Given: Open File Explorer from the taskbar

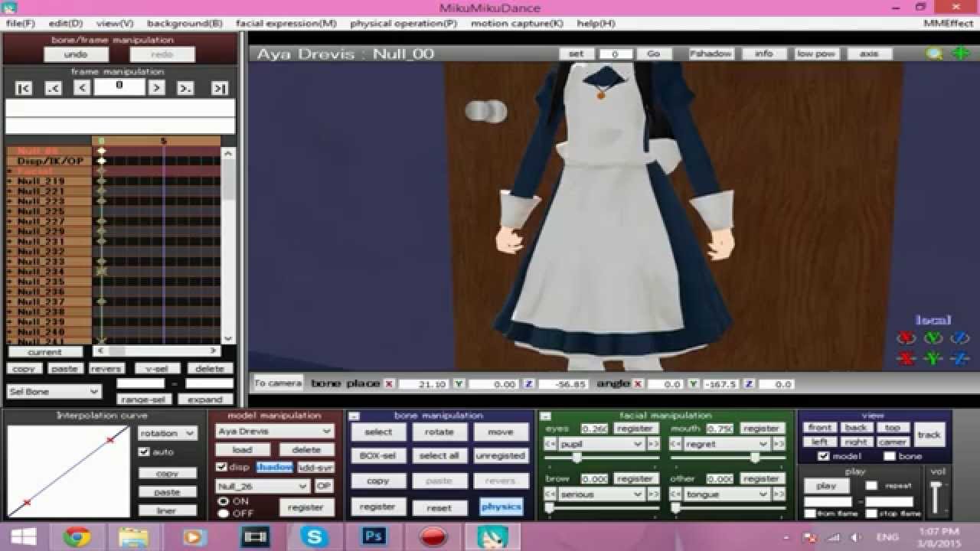Looking at the screenshot, I should tap(134, 537).
